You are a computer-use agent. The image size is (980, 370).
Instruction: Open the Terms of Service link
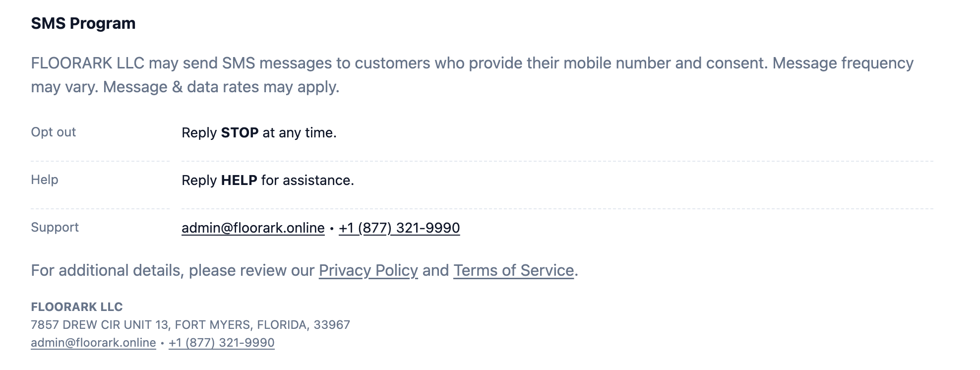513,270
